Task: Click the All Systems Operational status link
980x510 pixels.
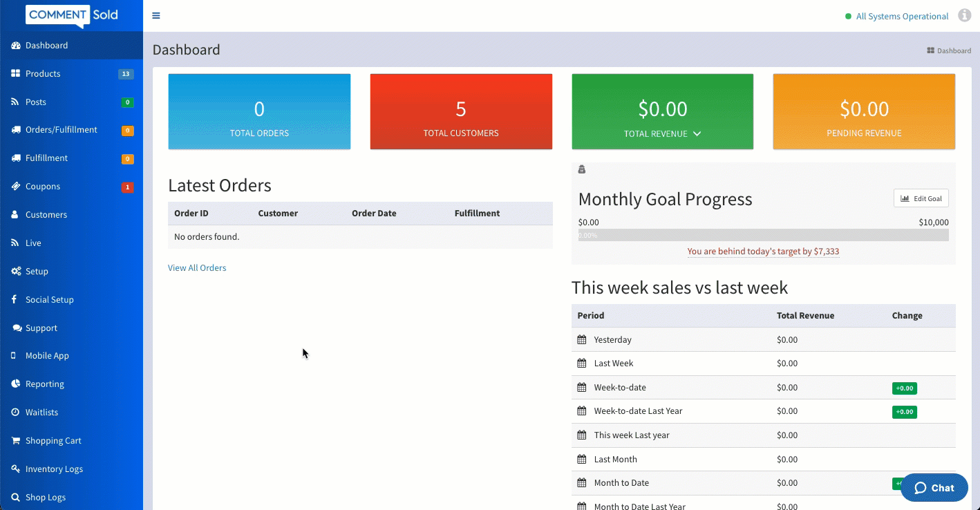Action: coord(901,17)
